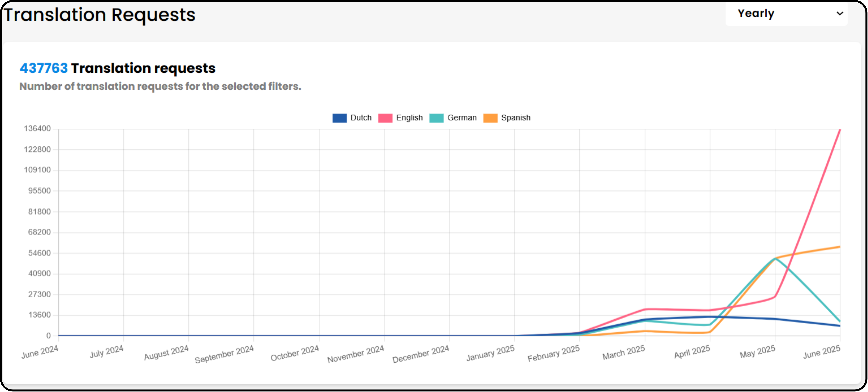The width and height of the screenshot is (868, 392).
Task: Click the July 2024 x-axis label
Action: pos(106,352)
